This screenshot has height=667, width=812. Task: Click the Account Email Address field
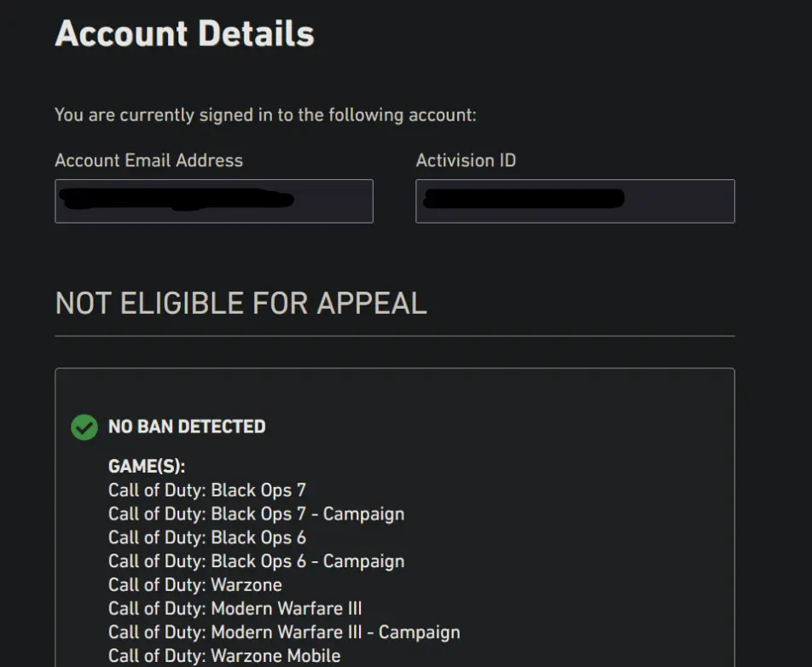pos(213,201)
